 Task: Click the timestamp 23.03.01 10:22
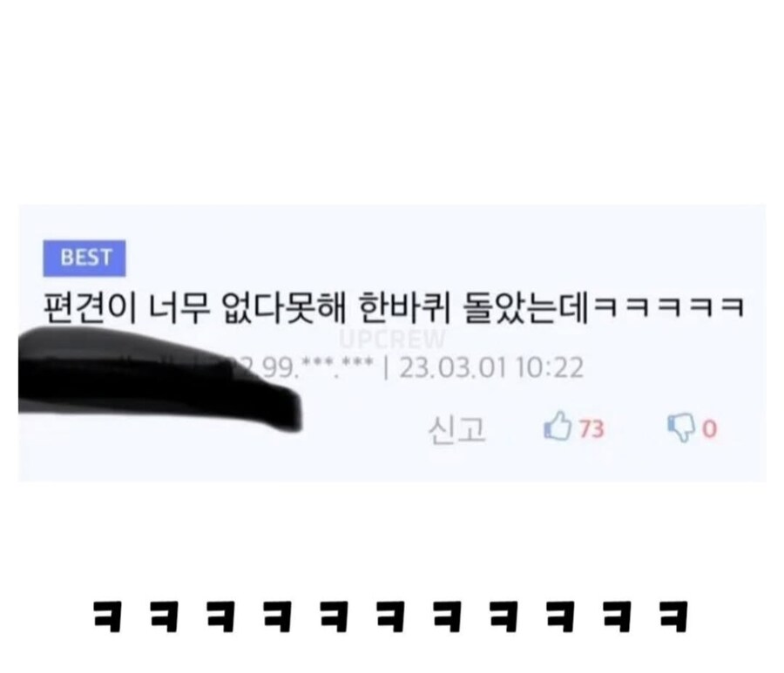(491, 368)
